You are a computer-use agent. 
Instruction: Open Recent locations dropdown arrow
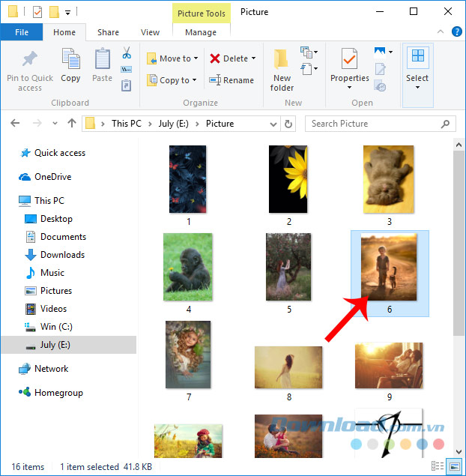coord(55,123)
